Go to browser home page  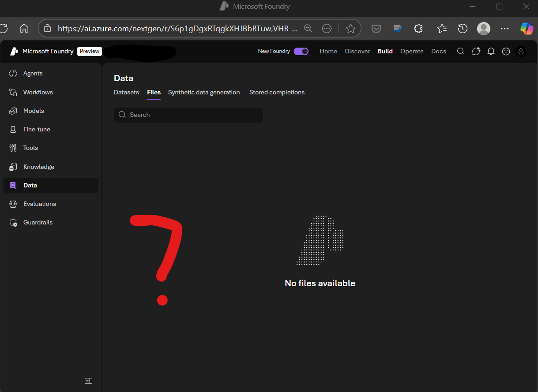coord(24,29)
